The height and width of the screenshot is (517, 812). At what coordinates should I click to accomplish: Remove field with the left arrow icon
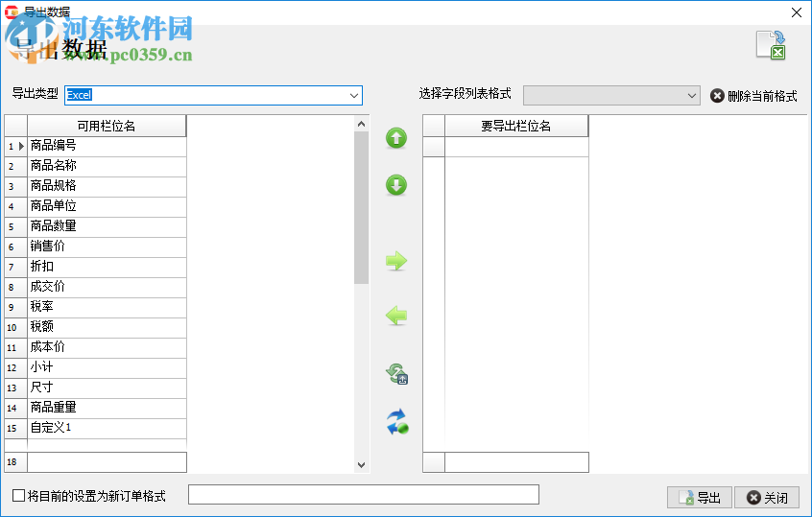tap(396, 316)
